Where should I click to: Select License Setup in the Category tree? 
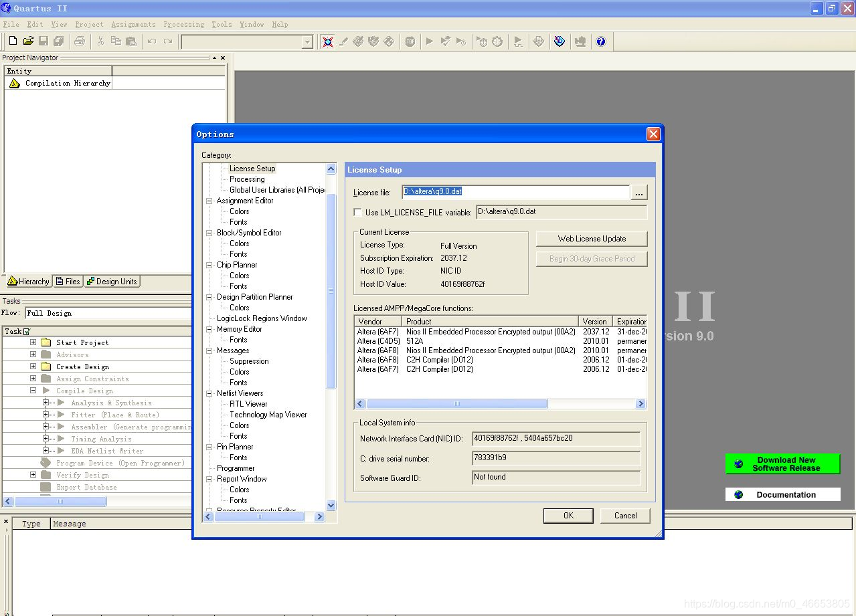coord(252,169)
